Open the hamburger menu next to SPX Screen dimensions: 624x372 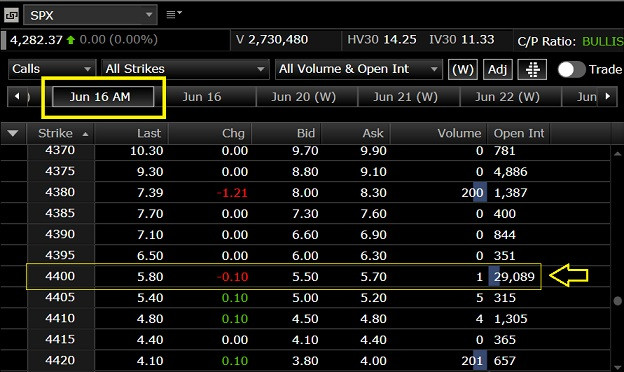[x=174, y=14]
